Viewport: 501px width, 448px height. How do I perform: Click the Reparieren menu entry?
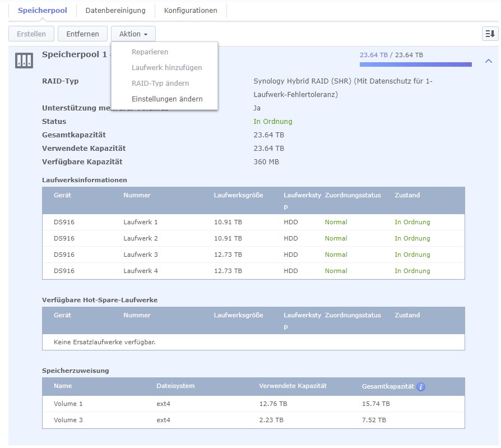click(150, 52)
